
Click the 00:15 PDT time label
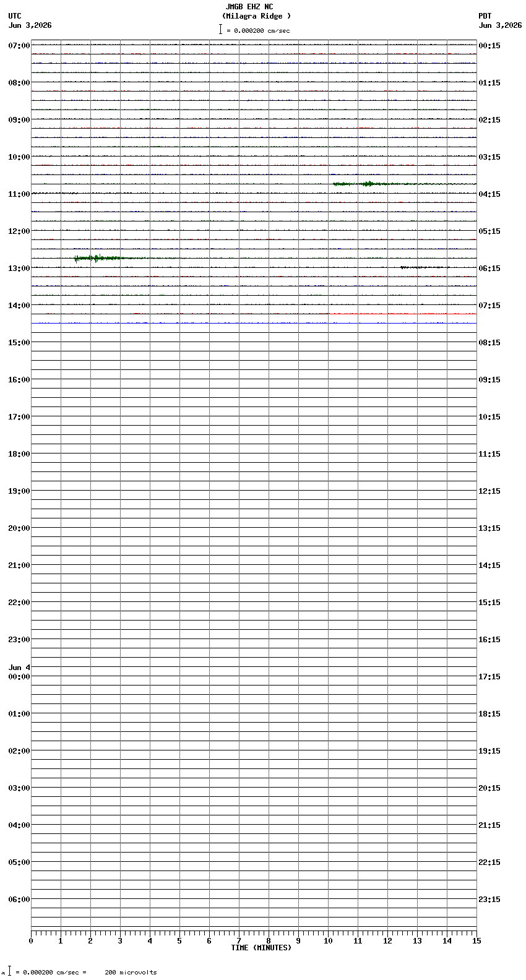489,46
